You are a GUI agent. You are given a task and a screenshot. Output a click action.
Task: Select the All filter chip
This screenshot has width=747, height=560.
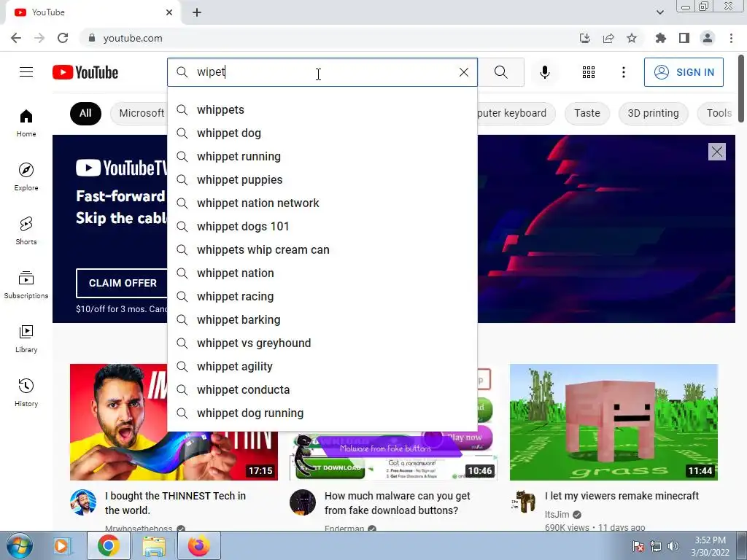pyautogui.click(x=85, y=113)
